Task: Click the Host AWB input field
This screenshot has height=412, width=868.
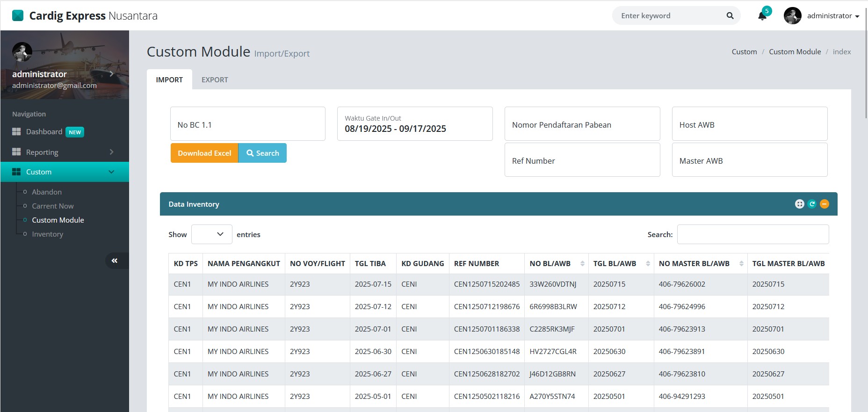Action: click(x=749, y=124)
